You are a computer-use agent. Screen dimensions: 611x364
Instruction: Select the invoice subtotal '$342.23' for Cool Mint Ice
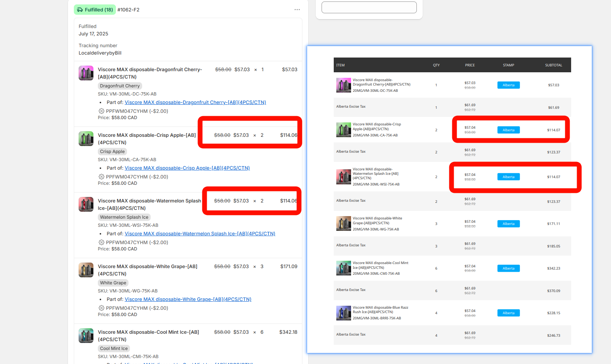554,268
